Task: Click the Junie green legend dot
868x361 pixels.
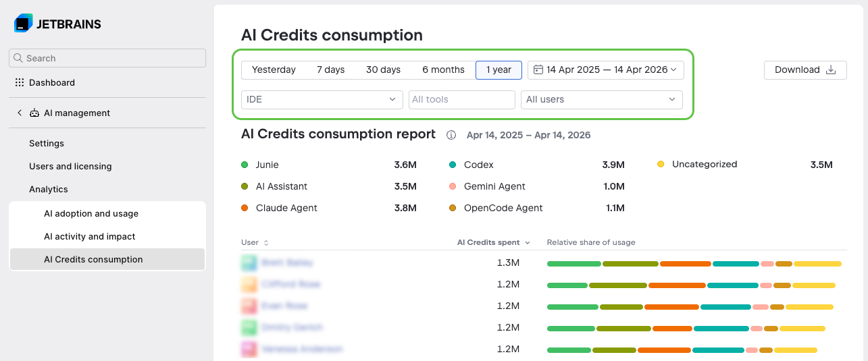Action: click(245, 165)
